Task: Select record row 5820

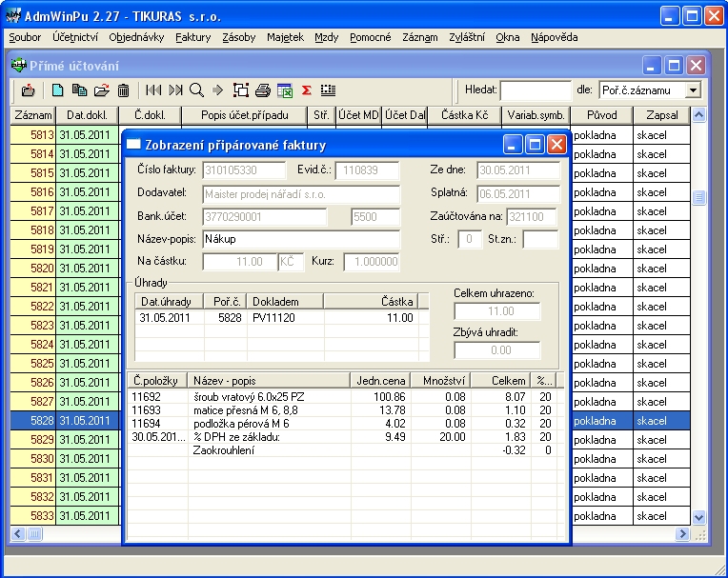Action: [350, 269]
